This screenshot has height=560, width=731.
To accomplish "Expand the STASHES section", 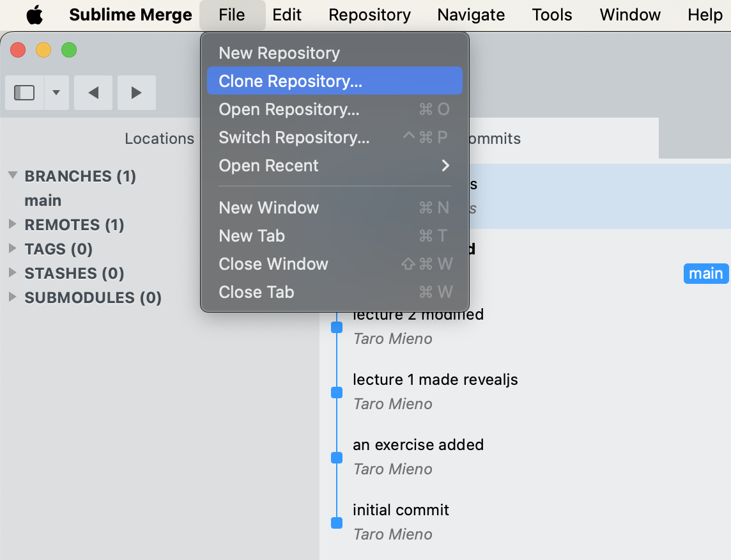I will (x=13, y=273).
